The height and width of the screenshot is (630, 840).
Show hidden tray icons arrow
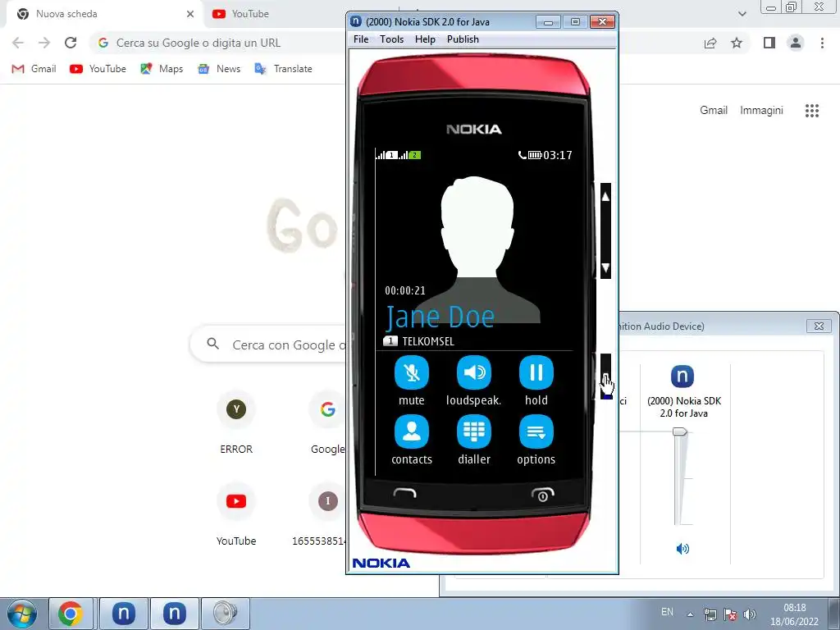tap(691, 614)
